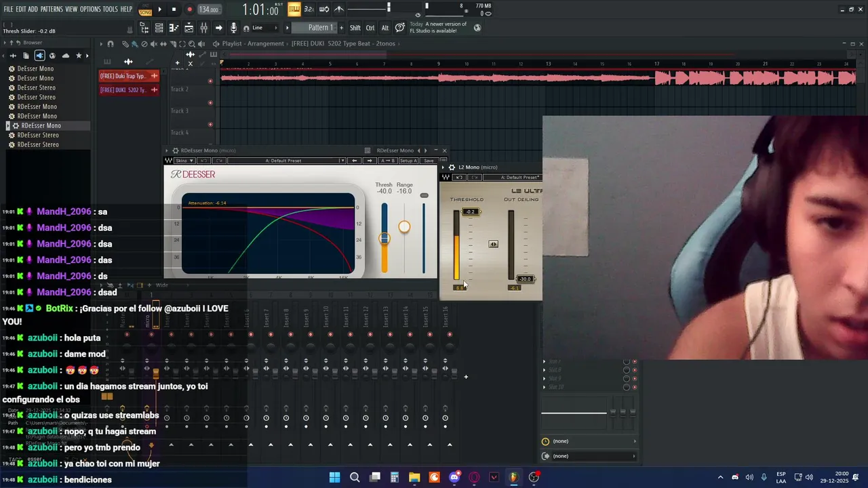868x488 pixels.
Task: Select the playlist zoom magnifier tool
Action: point(192,43)
